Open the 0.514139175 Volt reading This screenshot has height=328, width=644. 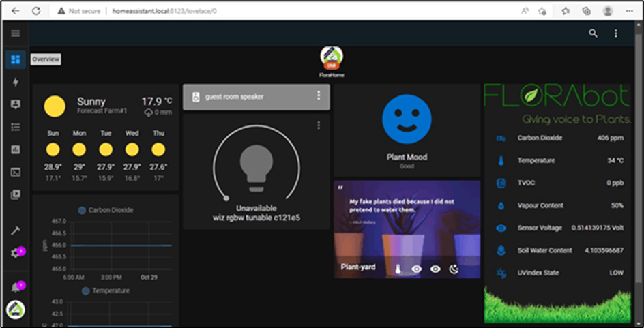coord(598,228)
